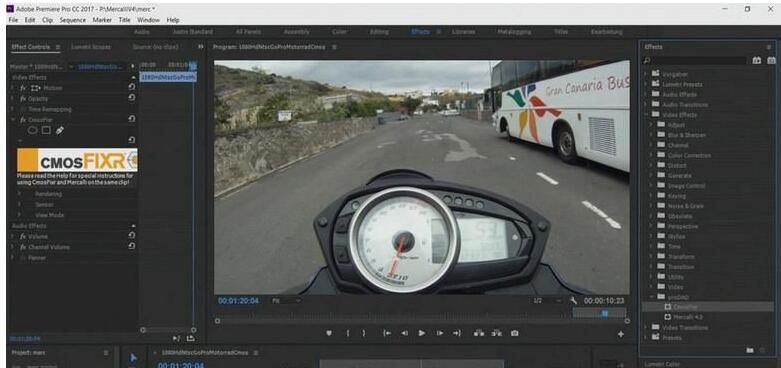Jump to the In point
Image resolution: width=781 pixels, height=368 pixels.
(387, 333)
